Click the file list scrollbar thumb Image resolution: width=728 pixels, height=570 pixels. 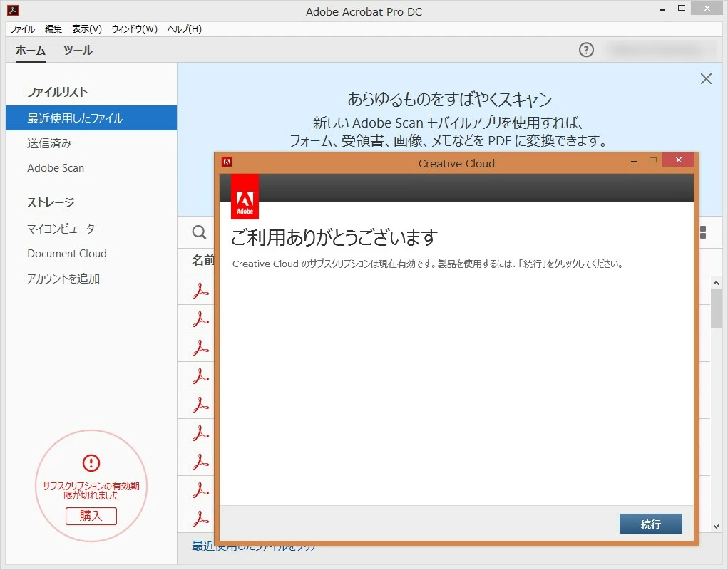716,308
